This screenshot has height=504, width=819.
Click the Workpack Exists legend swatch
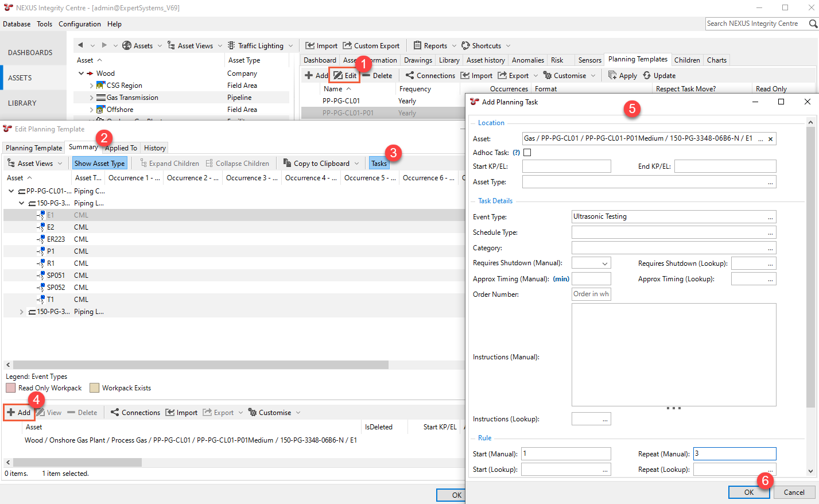click(94, 387)
